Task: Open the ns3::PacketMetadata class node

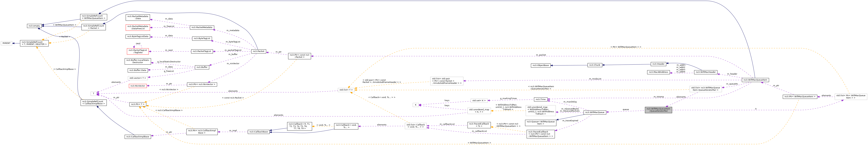Action: tap(202, 28)
